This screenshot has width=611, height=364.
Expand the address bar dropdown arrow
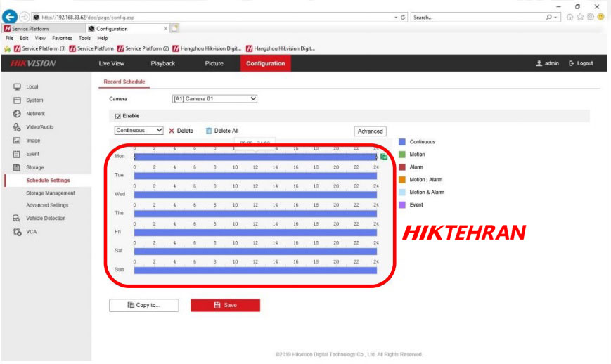pyautogui.click(x=396, y=17)
